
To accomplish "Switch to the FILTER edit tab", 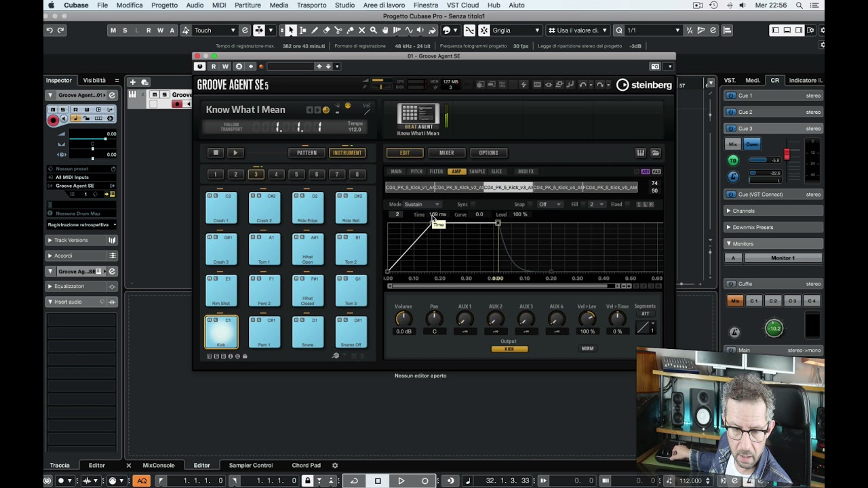I will click(436, 171).
